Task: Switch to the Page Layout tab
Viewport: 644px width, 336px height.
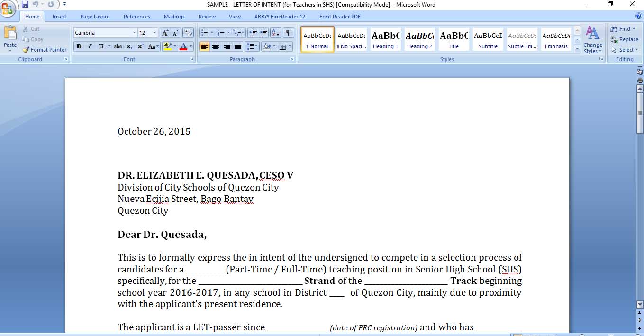Action: 95,17
